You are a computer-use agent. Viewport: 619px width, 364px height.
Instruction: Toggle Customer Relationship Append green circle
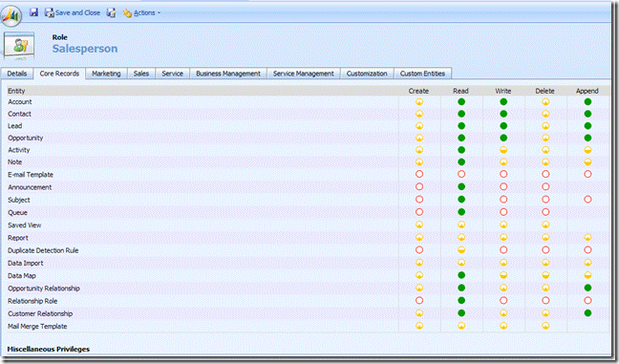587,313
